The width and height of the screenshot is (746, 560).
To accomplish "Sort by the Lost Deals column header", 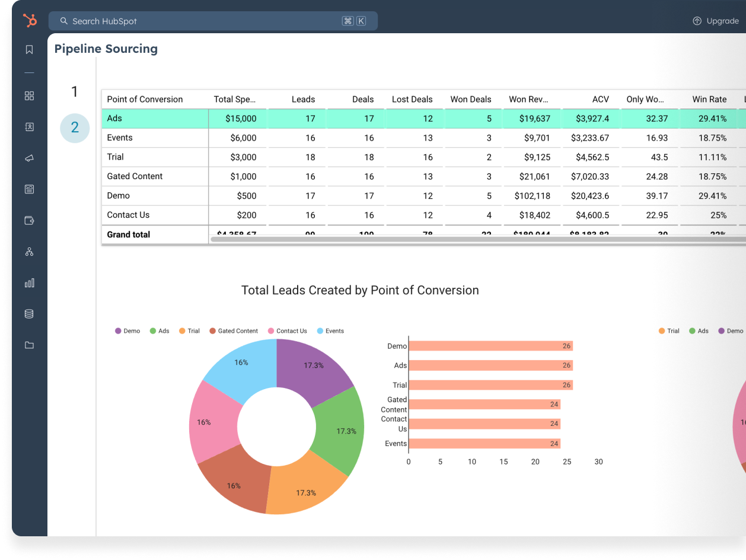I will pyautogui.click(x=412, y=99).
